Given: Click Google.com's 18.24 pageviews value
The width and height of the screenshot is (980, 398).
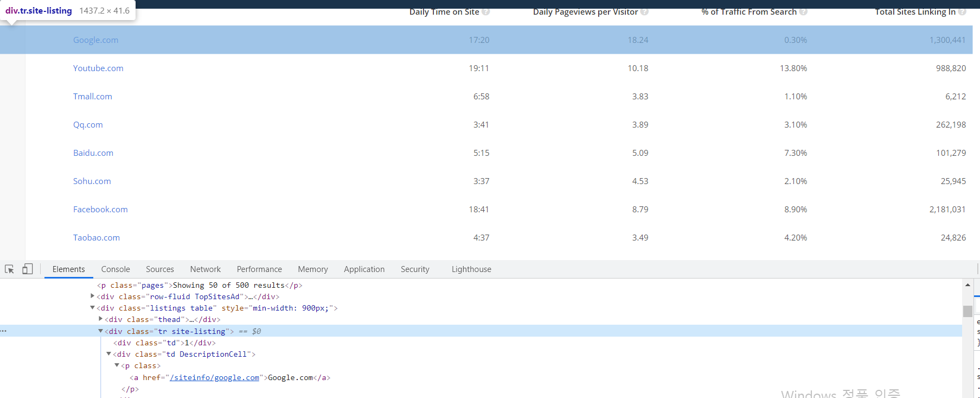Looking at the screenshot, I should (638, 40).
